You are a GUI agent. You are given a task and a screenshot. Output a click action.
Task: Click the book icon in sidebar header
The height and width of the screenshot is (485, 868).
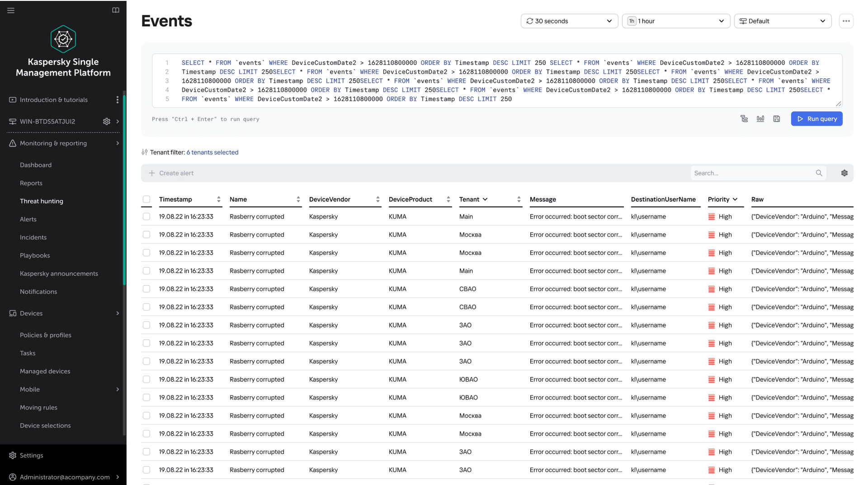116,10
